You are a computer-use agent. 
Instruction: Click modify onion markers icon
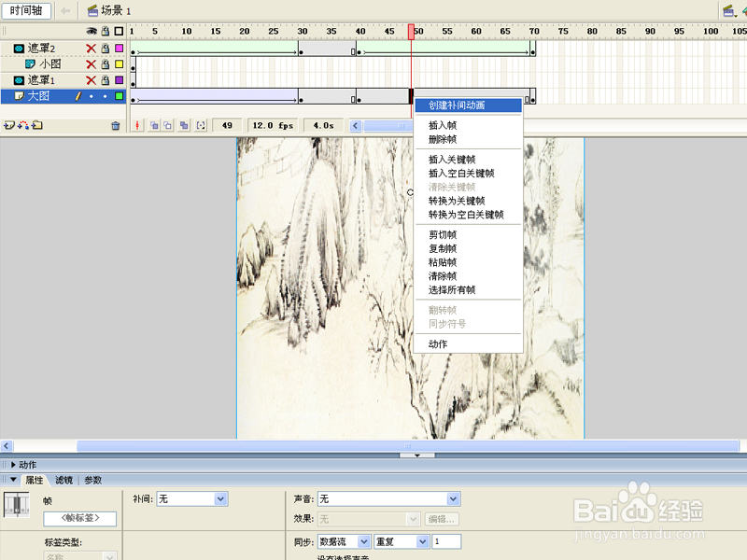click(201, 125)
